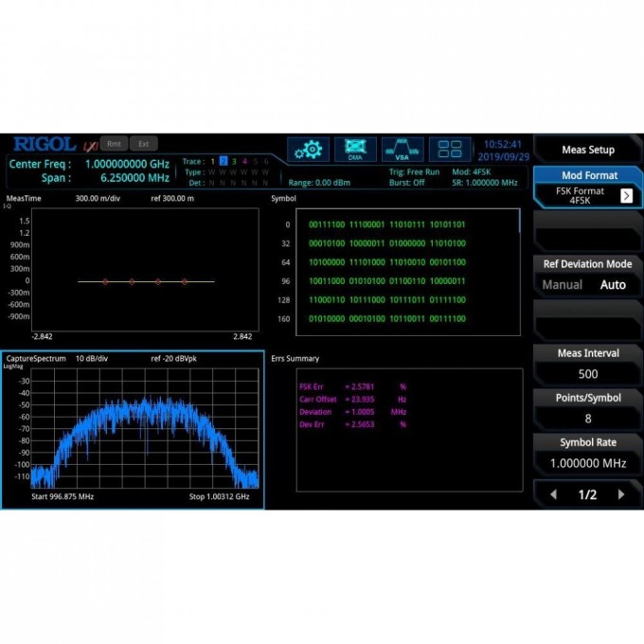Open the window layout grid icon
The width and height of the screenshot is (644, 644).
pyautogui.click(x=450, y=150)
